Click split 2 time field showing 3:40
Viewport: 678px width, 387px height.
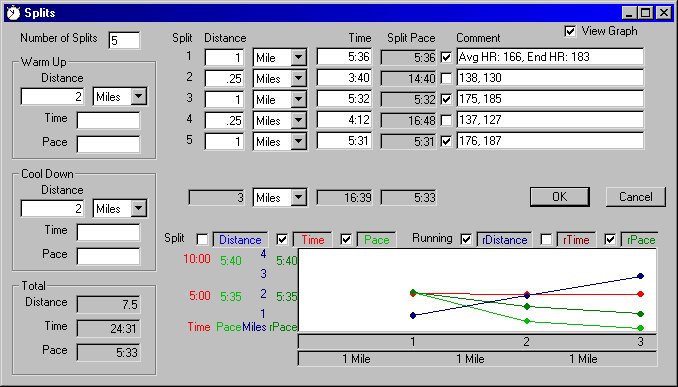344,78
